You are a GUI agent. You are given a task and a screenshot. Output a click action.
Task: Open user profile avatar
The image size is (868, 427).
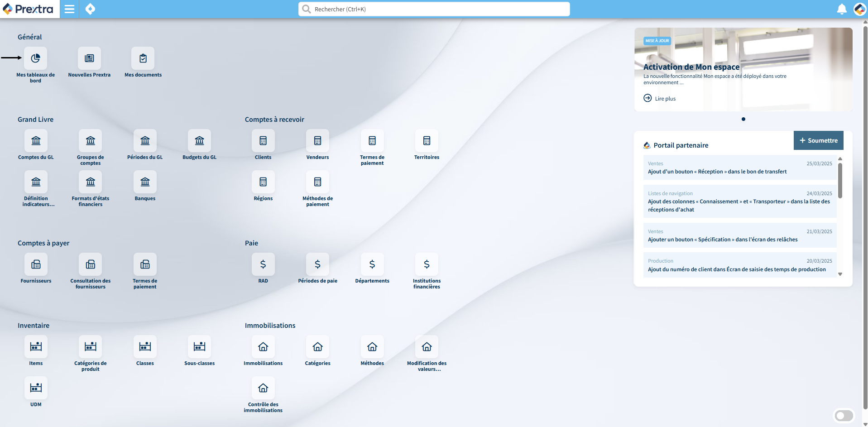(x=859, y=9)
